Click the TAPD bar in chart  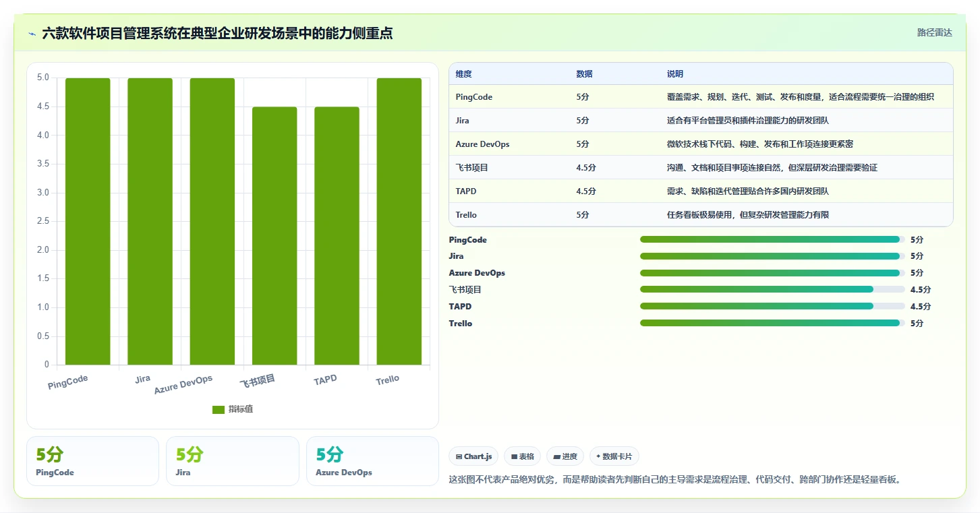coord(337,236)
